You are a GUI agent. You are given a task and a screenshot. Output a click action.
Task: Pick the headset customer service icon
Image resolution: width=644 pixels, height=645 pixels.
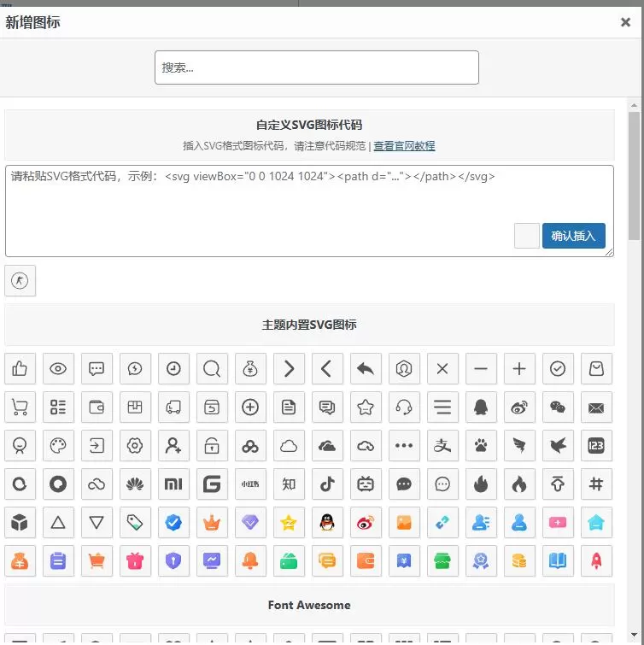click(404, 408)
